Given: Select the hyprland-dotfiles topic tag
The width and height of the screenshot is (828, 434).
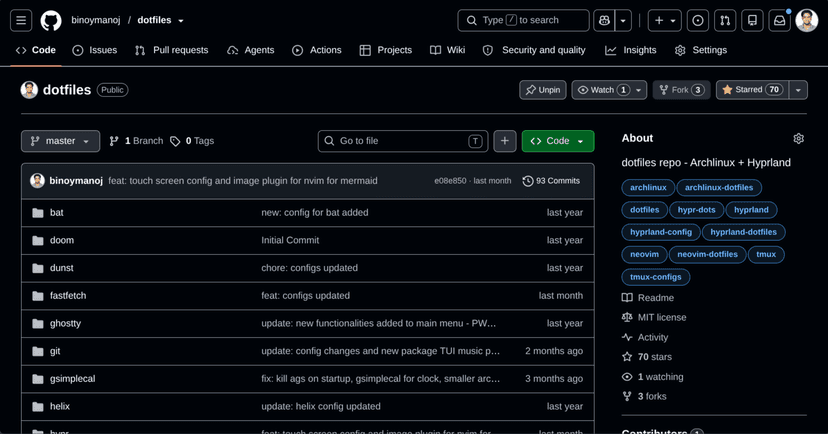Looking at the screenshot, I should 744,232.
